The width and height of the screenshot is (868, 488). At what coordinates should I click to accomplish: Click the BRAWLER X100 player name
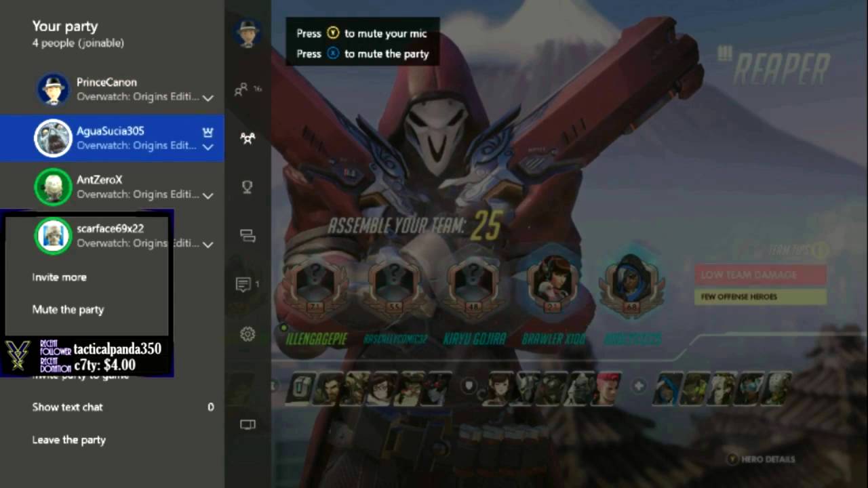pyautogui.click(x=554, y=338)
